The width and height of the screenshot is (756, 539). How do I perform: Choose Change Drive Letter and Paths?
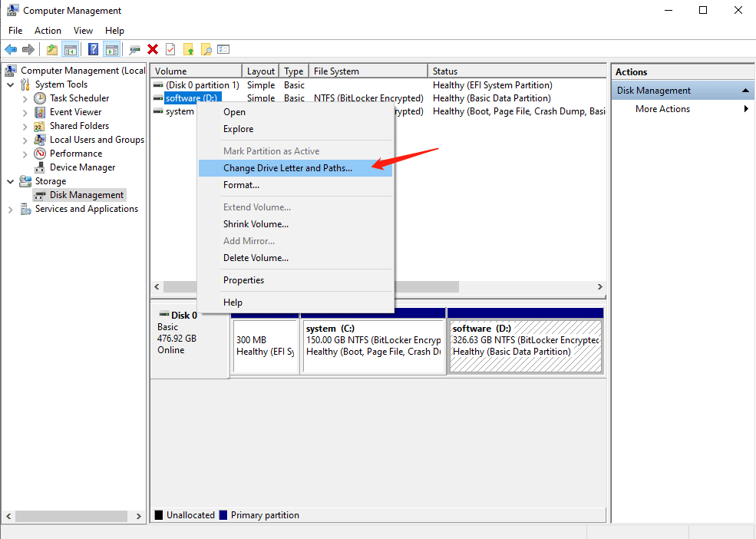click(x=288, y=168)
